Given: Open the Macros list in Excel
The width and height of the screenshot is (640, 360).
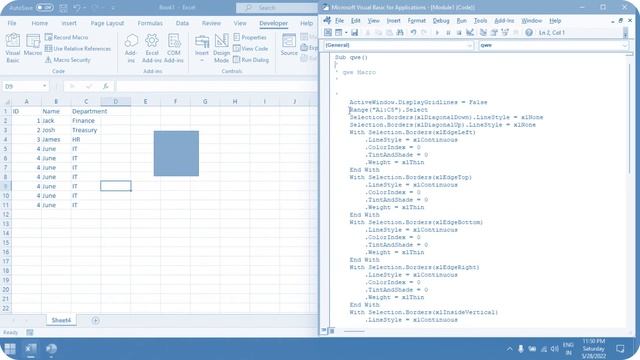Looking at the screenshot, I should point(33,45).
